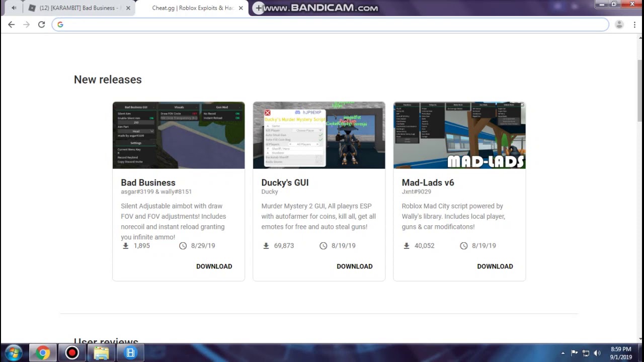Click the download-count icon beside 40,052
Image resolution: width=644 pixels, height=362 pixels.
pos(407,246)
